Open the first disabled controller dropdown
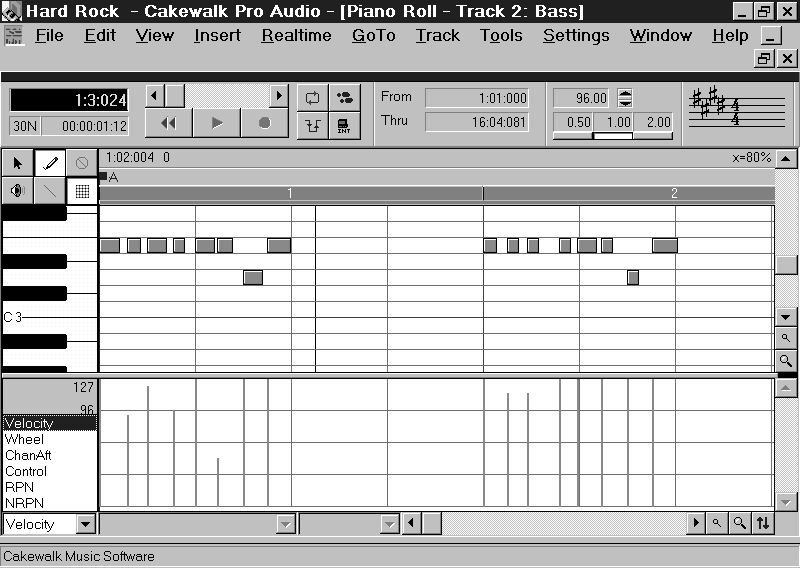Screen dimensions: 800x568 tap(285, 524)
